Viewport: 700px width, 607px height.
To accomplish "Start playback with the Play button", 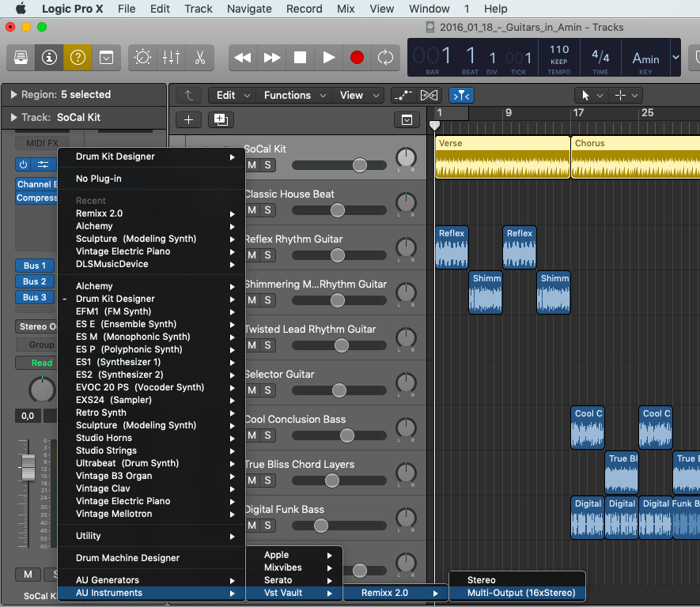I will [328, 58].
